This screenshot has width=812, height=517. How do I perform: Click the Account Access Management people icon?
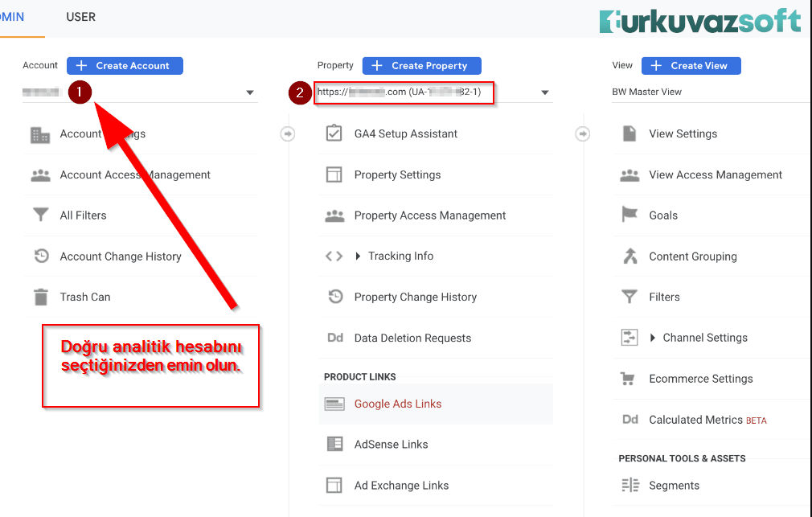click(x=40, y=175)
